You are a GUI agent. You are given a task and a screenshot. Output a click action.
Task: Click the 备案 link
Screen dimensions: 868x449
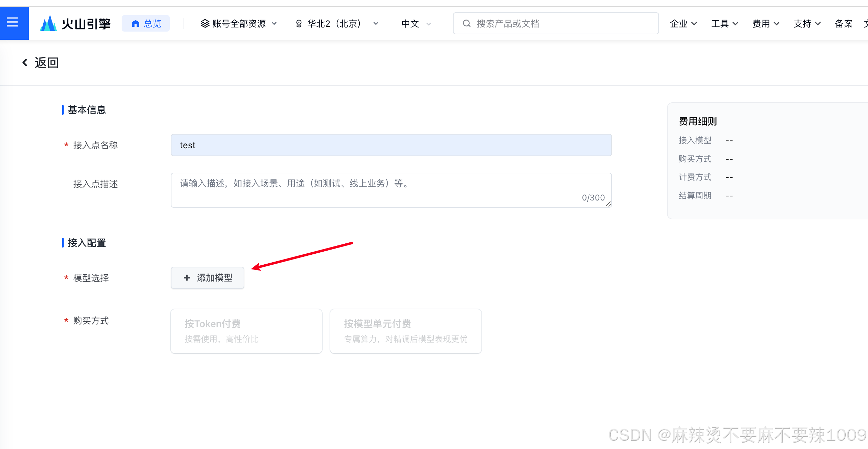844,23
